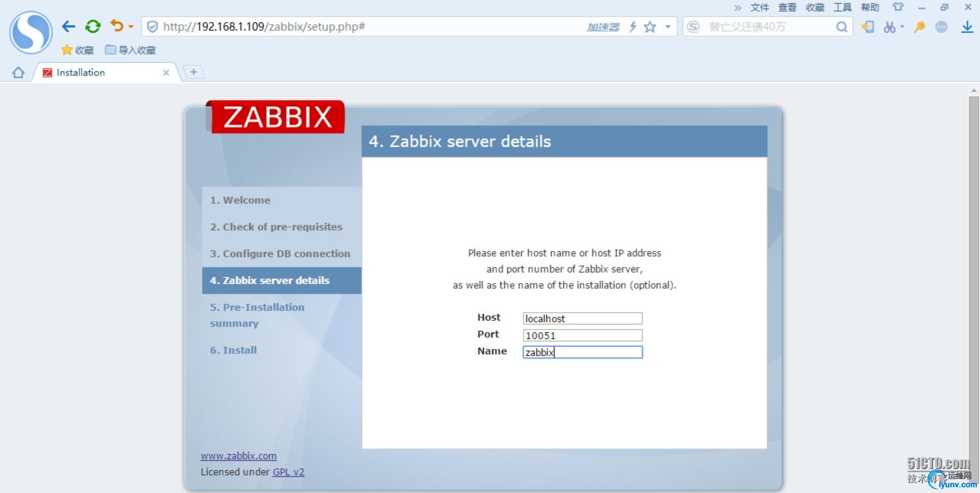Open a new tab with plus button
The width and height of the screenshot is (980, 493).
pos(194,72)
